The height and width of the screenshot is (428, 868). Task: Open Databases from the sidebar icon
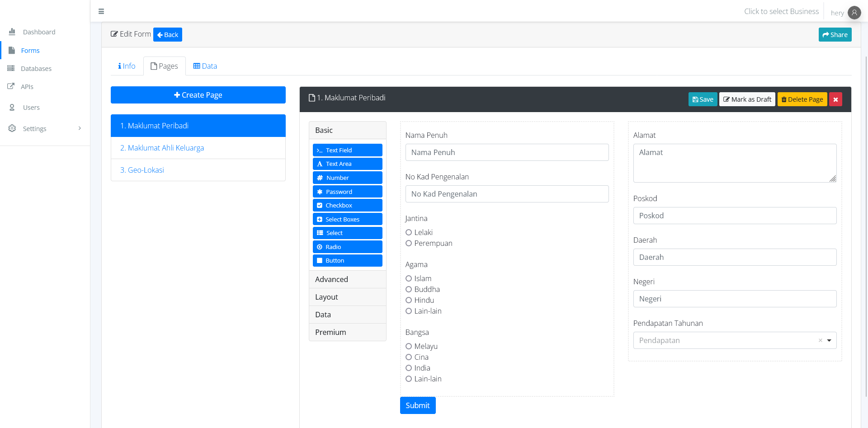pyautogui.click(x=11, y=68)
